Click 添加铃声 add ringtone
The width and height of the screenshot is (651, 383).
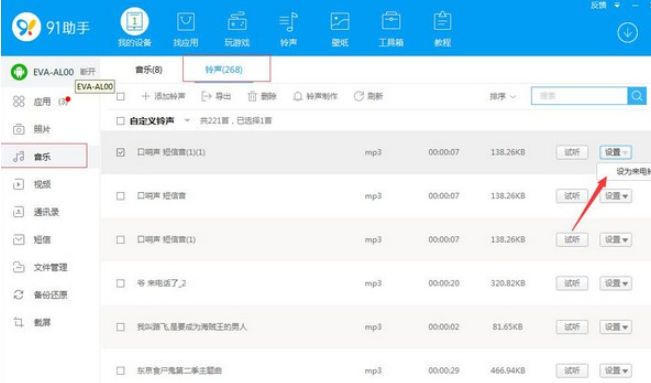(163, 96)
